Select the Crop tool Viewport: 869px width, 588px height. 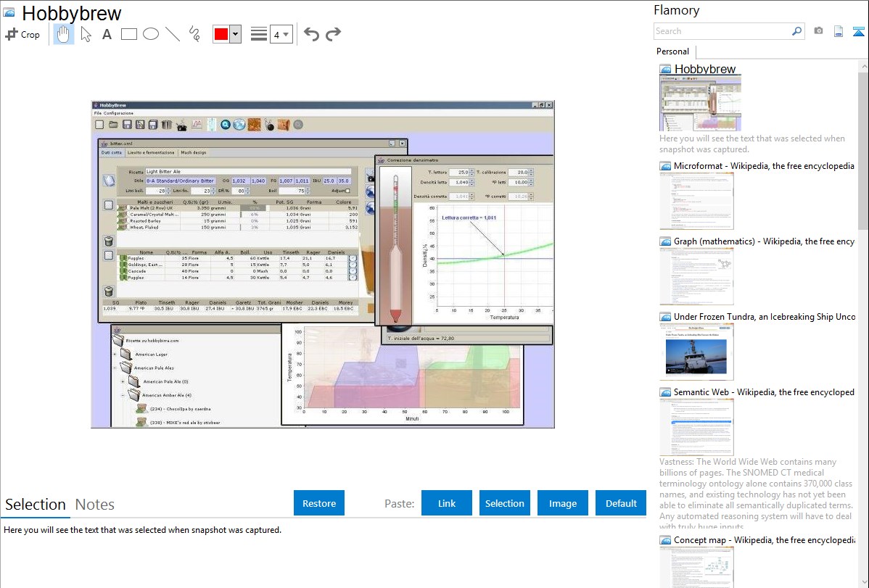point(22,34)
